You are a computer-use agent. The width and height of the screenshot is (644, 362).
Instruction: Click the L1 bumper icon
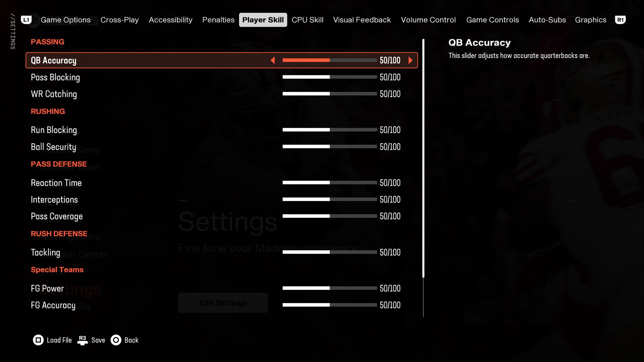click(x=27, y=19)
